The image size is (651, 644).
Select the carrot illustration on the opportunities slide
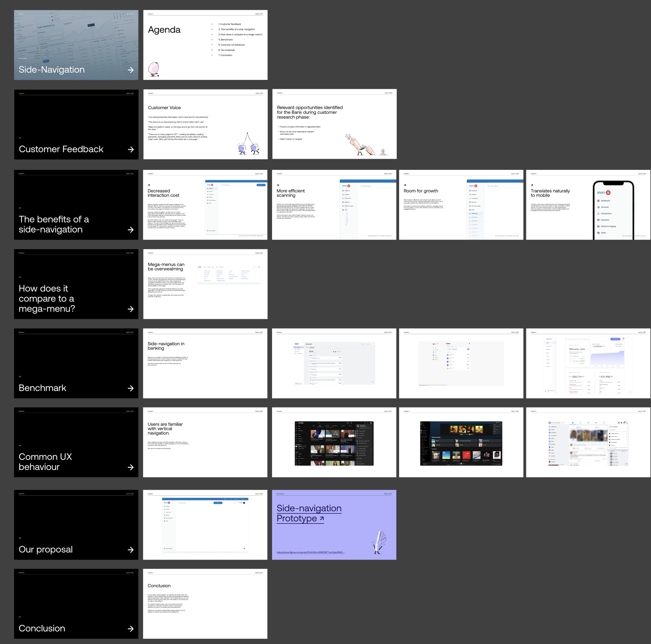[366, 145]
